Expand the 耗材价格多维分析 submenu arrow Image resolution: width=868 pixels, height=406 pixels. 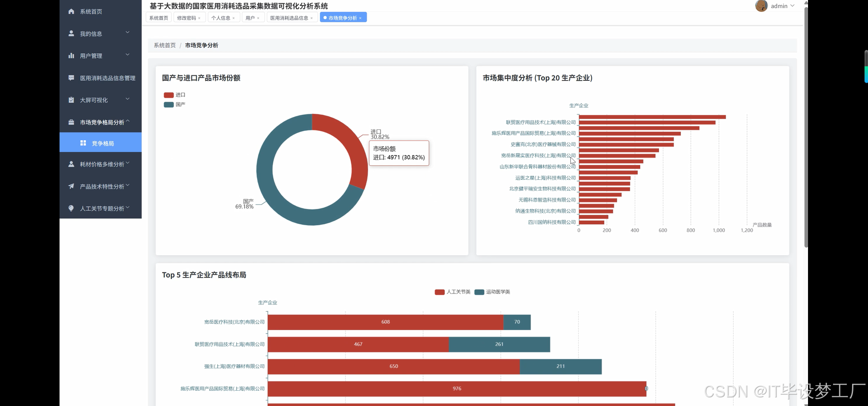[x=128, y=163]
